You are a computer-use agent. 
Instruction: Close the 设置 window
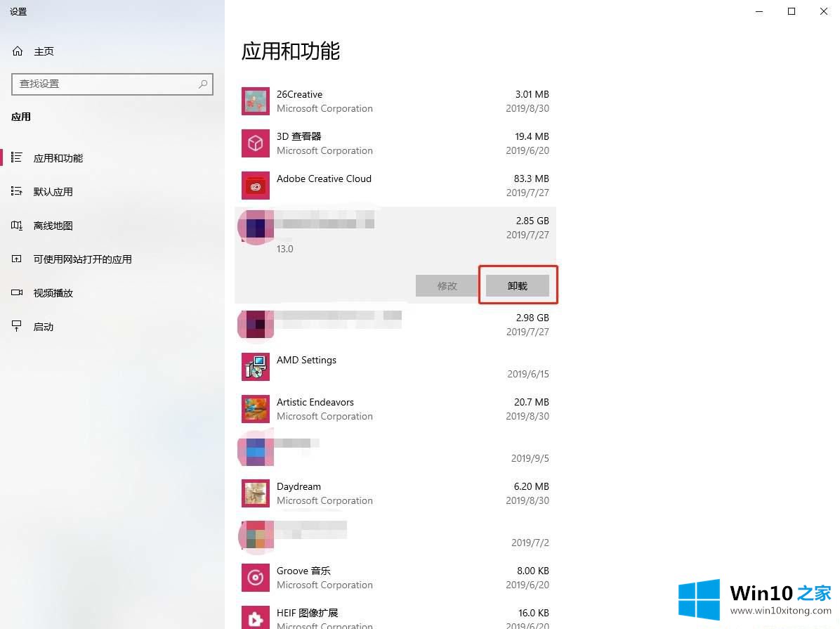[823, 11]
